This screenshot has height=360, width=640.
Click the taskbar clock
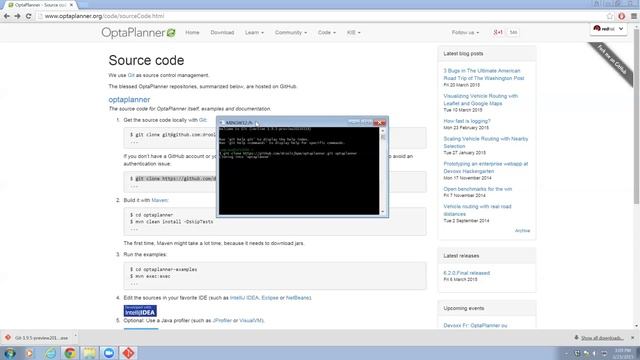click(x=622, y=353)
